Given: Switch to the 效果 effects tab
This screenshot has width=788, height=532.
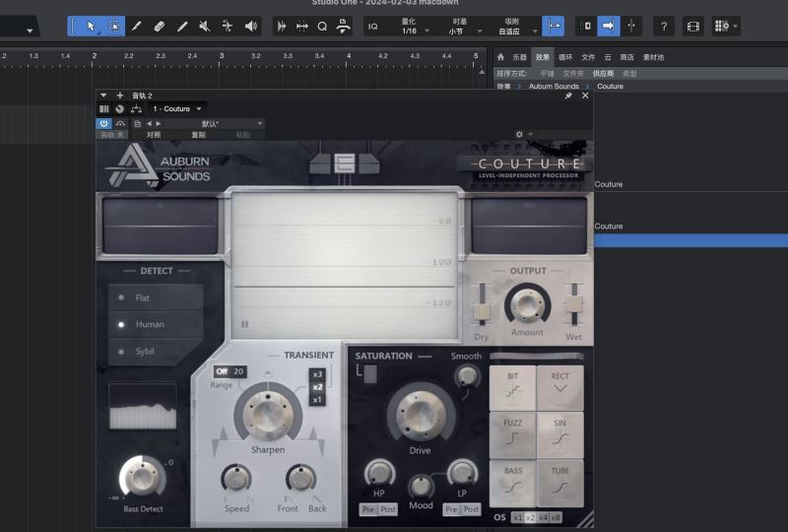Looking at the screenshot, I should [x=543, y=57].
